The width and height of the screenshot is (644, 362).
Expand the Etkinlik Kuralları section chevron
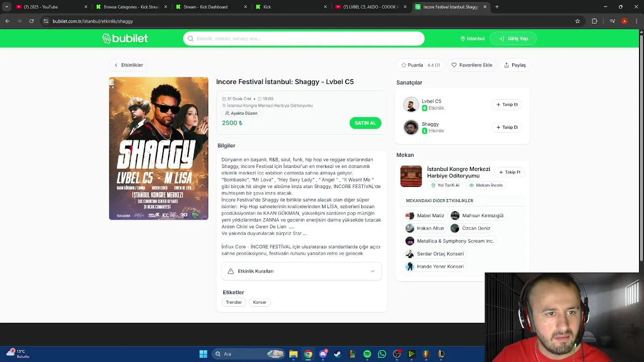(372, 271)
